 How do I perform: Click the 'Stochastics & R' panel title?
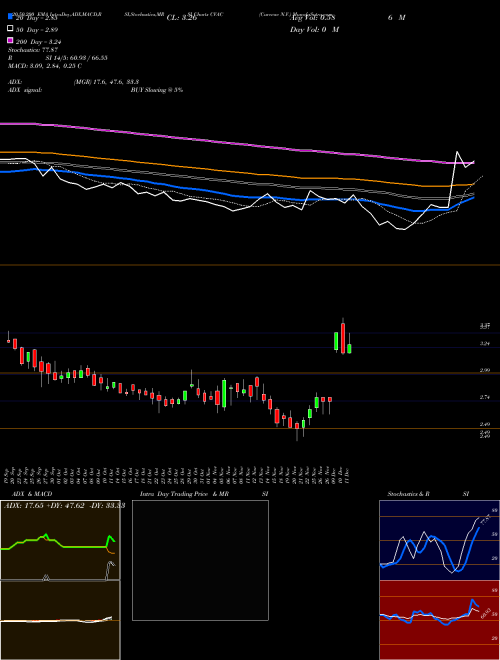click(408, 494)
